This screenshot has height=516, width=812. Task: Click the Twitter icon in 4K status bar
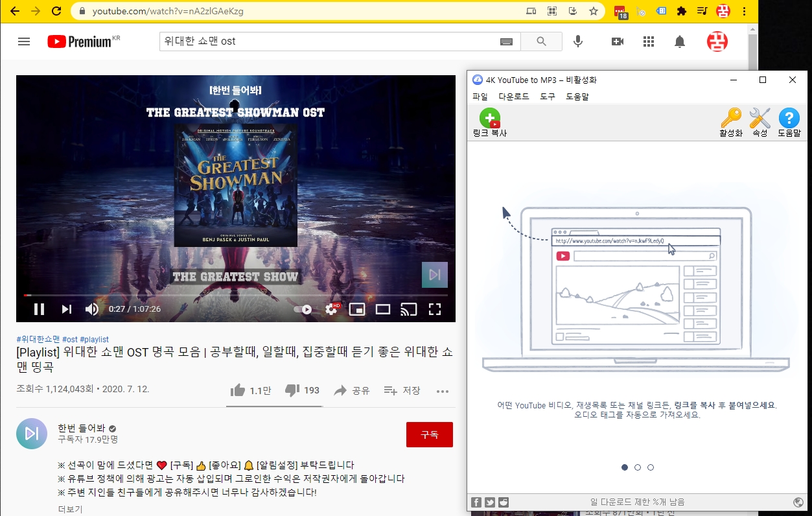pyautogui.click(x=490, y=502)
